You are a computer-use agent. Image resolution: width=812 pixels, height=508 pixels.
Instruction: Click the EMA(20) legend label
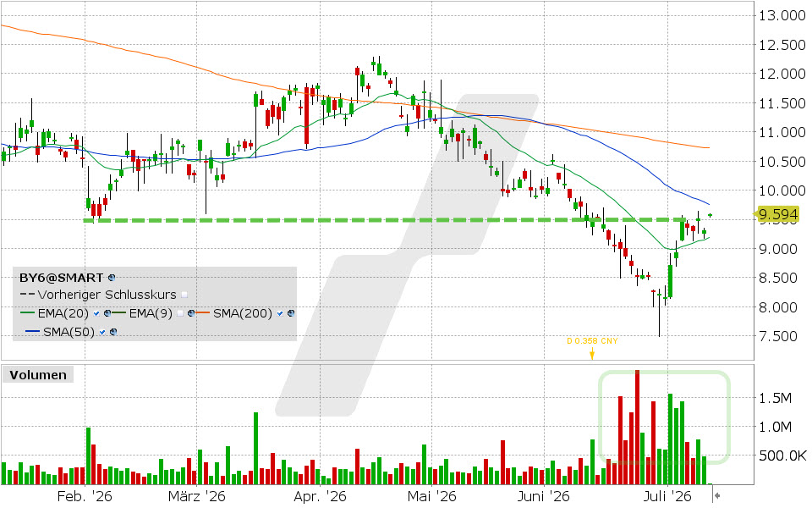(63, 313)
